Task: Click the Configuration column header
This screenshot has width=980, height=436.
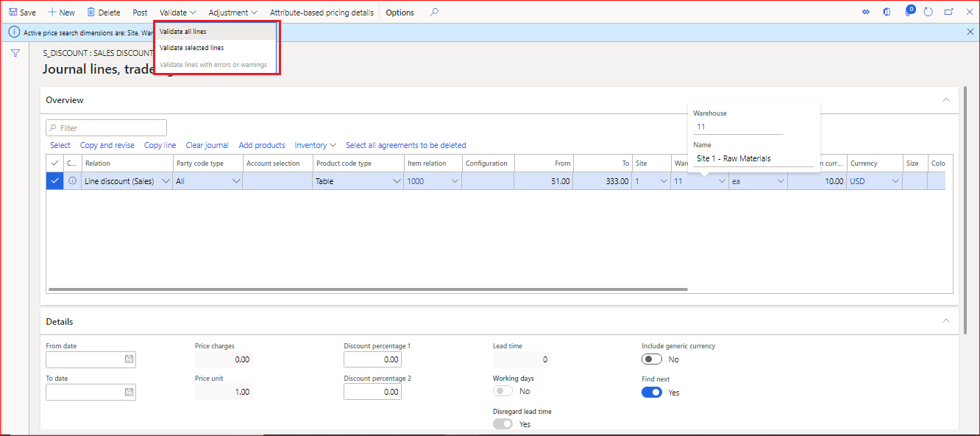Action: click(488, 163)
